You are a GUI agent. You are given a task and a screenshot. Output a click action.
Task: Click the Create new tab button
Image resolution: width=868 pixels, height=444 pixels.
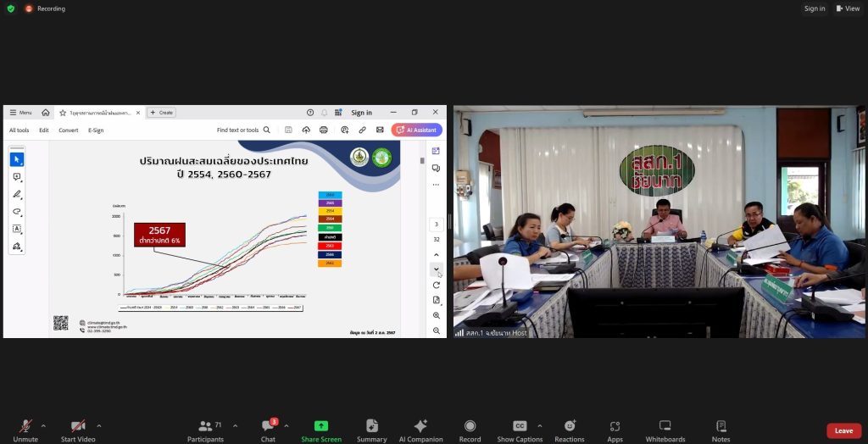(161, 113)
